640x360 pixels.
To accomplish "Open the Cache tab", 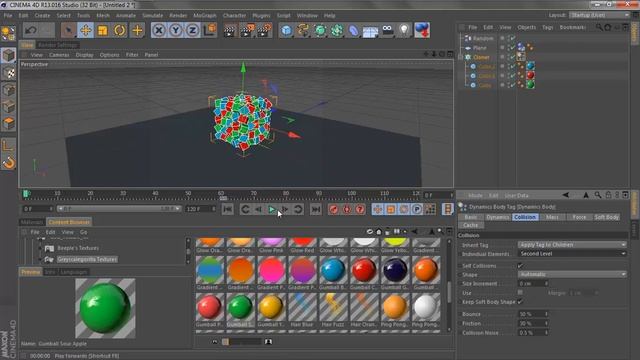I will 471,225.
